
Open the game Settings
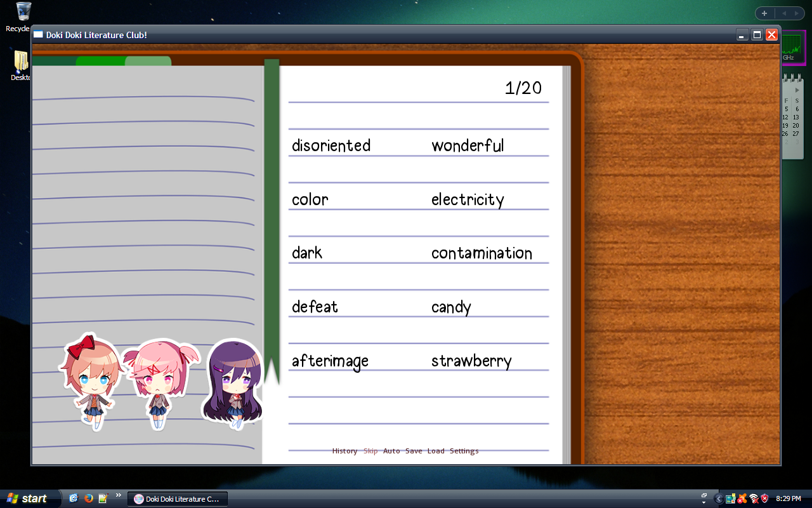click(464, 451)
